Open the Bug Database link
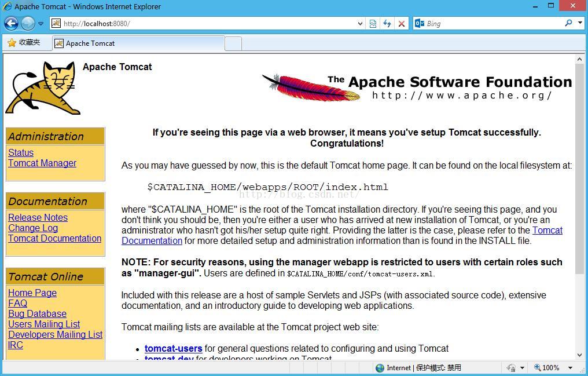Viewport: 588px width, 376px height. point(37,313)
